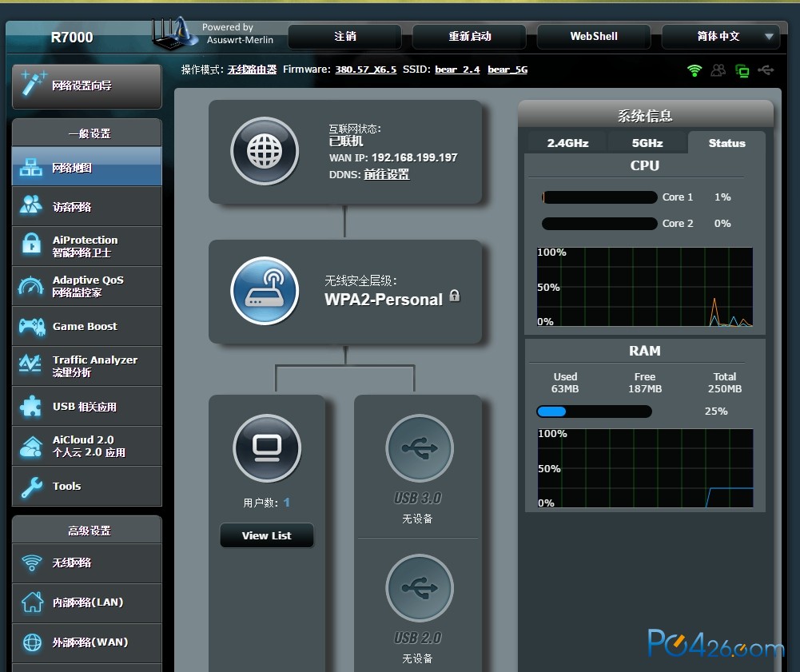Click the AiCloud 2.0 cloud icon
800x672 pixels.
point(31,447)
